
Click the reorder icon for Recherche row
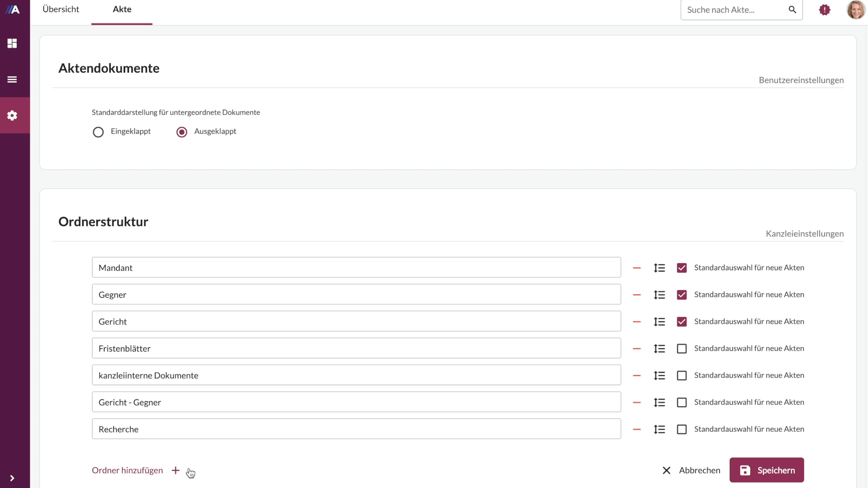click(659, 429)
